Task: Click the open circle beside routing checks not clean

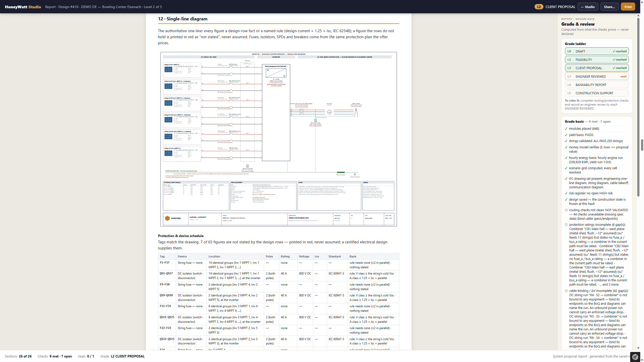Action: click(x=566, y=210)
